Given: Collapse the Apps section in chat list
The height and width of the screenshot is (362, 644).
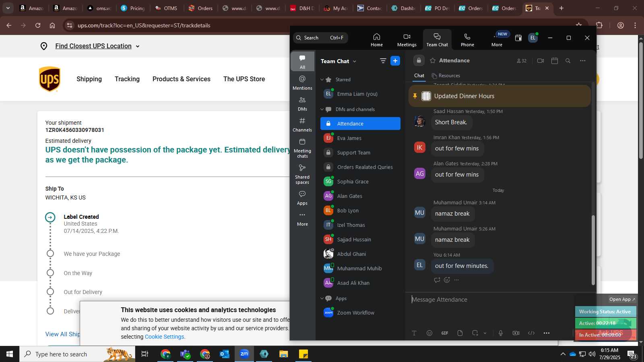Looking at the screenshot, I should tap(322, 298).
